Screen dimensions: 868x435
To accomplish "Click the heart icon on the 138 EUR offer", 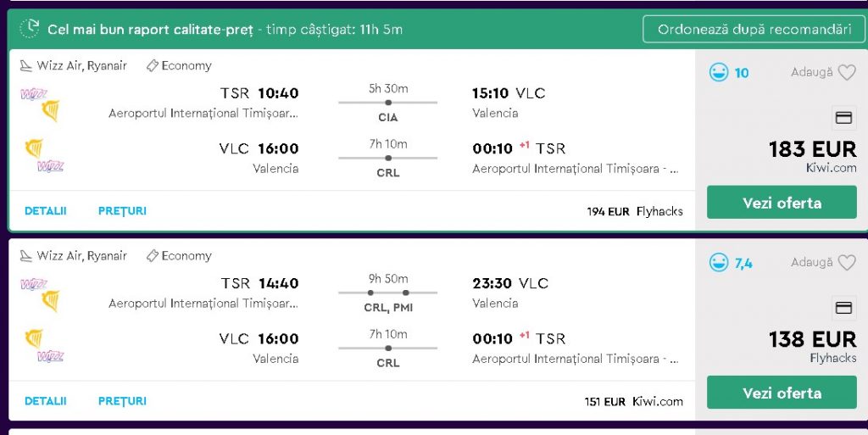I will click(847, 263).
